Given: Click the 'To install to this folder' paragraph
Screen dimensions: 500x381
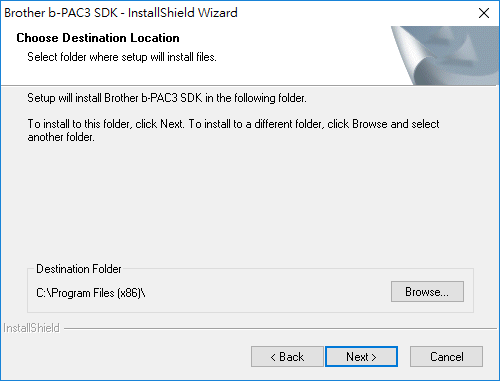Looking at the screenshot, I should pyautogui.click(x=233, y=130).
